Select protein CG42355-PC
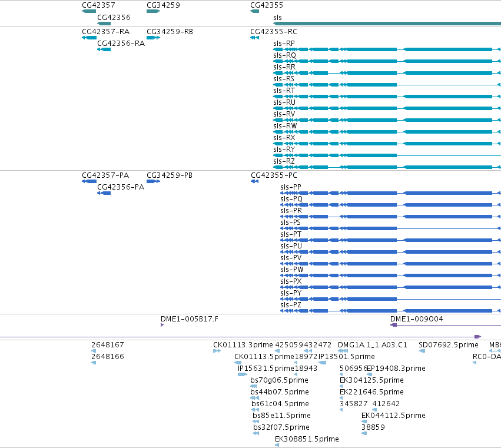The height and width of the screenshot is (448, 501). coord(274,175)
